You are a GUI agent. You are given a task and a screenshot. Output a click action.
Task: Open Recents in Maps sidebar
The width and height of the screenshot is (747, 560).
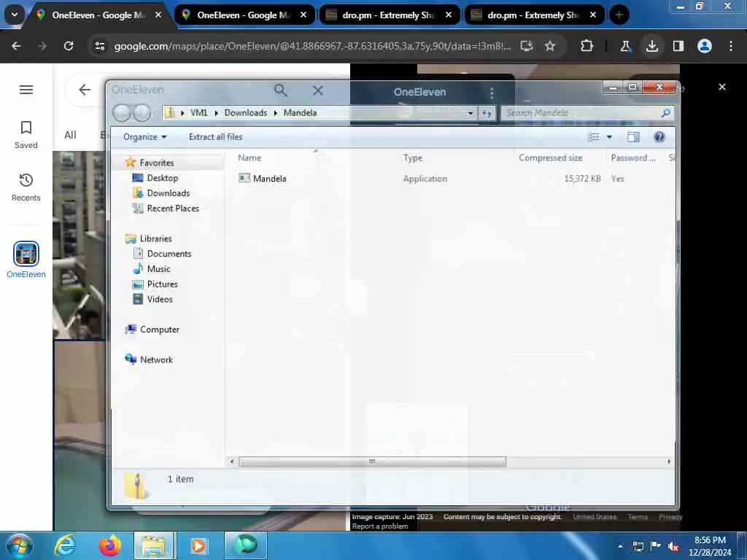[26, 187]
